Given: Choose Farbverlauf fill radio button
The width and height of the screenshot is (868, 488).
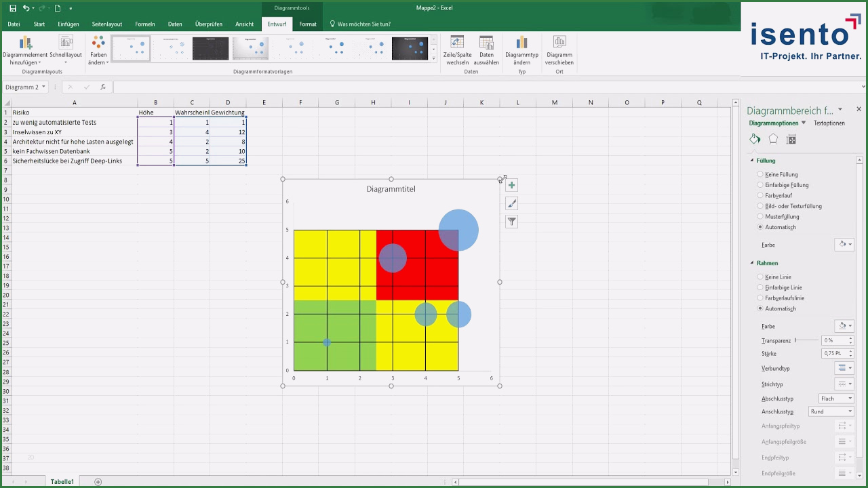Looking at the screenshot, I should [760, 196].
